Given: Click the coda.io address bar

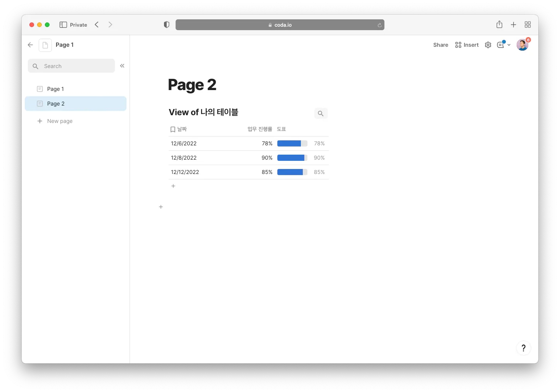Looking at the screenshot, I should [280, 25].
